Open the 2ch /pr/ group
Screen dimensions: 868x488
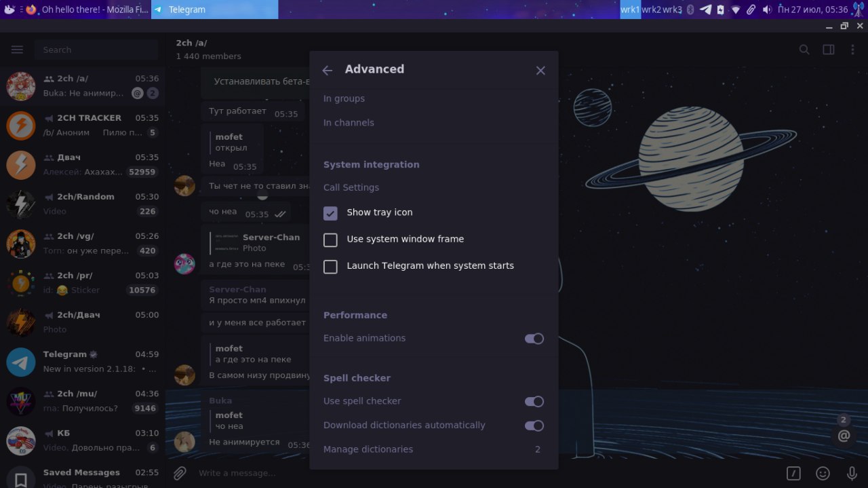[x=82, y=283]
